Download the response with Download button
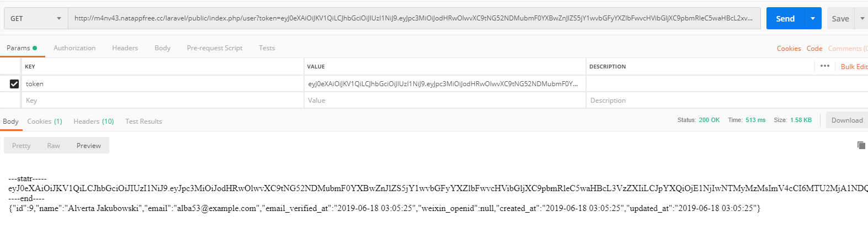The height and width of the screenshot is (248, 868). tap(846, 120)
